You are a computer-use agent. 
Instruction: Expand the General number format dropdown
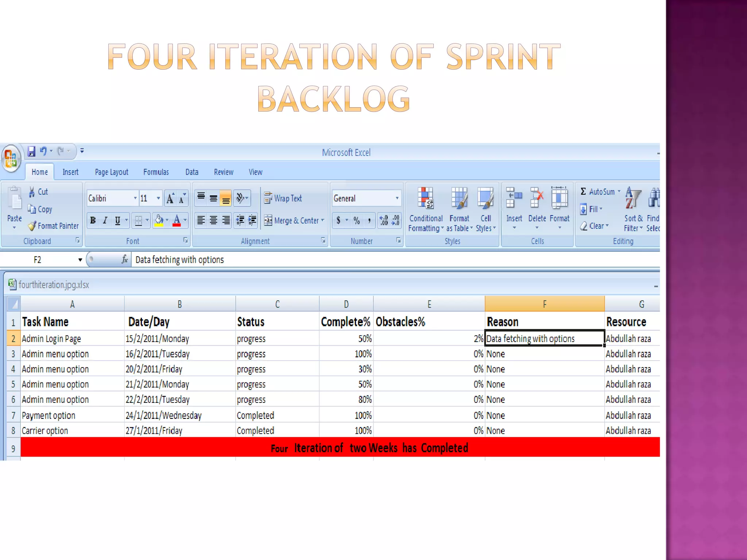(x=397, y=198)
